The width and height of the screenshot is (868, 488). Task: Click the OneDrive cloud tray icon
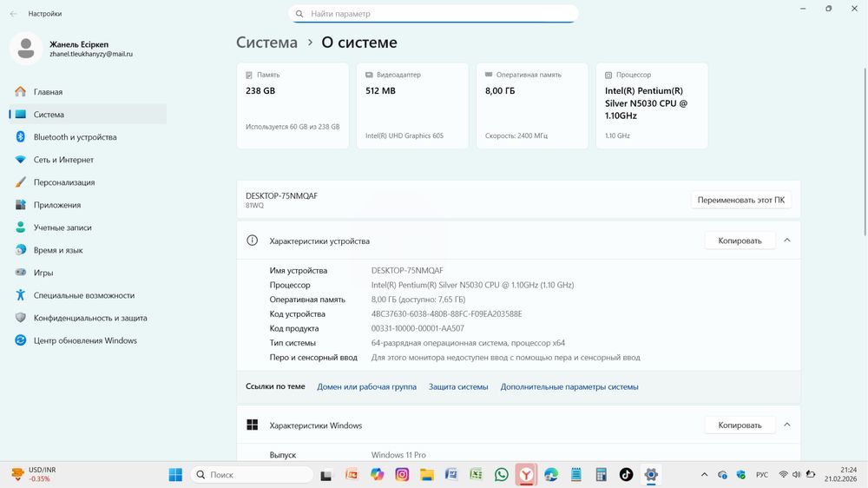[x=722, y=475]
